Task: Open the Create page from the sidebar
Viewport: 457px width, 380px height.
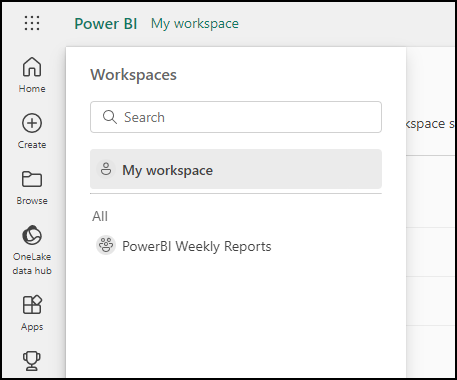Action: pyautogui.click(x=32, y=131)
